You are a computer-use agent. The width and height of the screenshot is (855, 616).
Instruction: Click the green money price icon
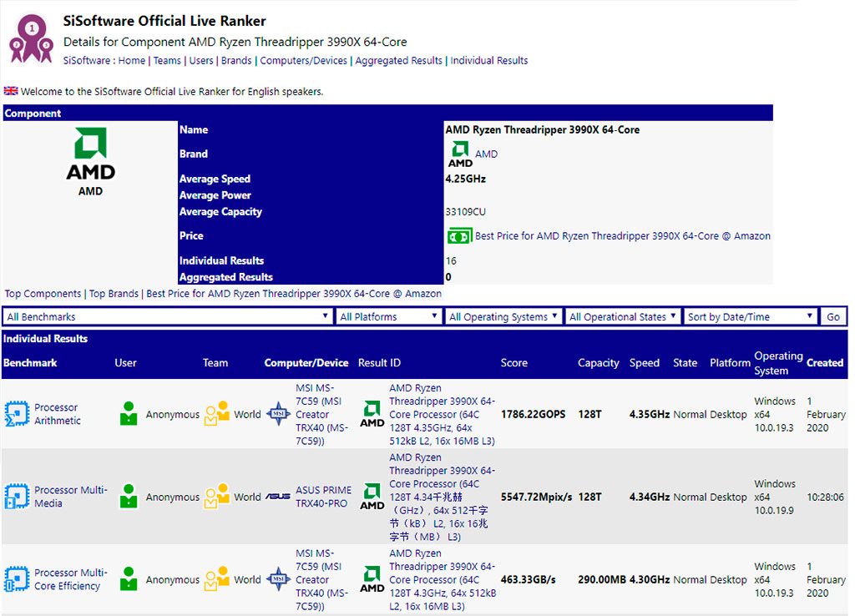coord(458,236)
